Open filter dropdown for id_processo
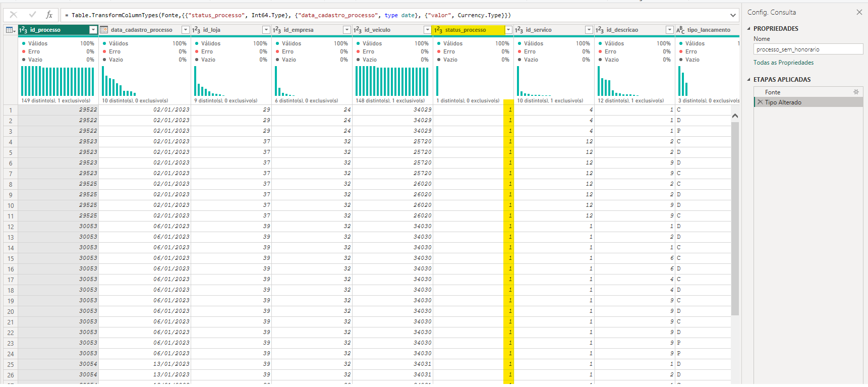 (x=93, y=30)
